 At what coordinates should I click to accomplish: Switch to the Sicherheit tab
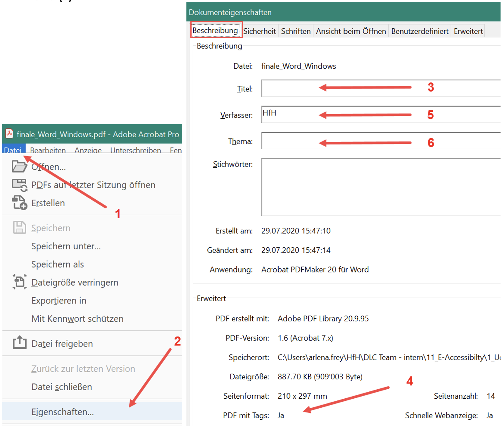click(260, 31)
